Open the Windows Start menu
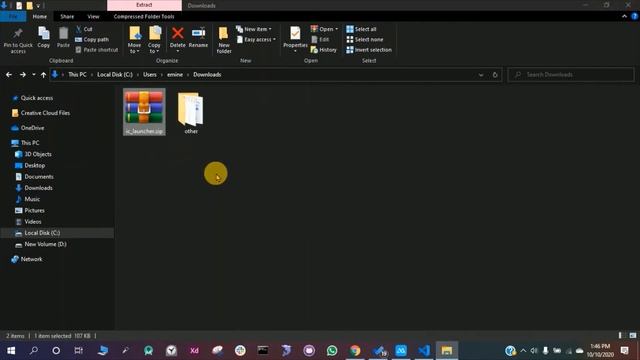The height and width of the screenshot is (360, 640). (x=11, y=350)
